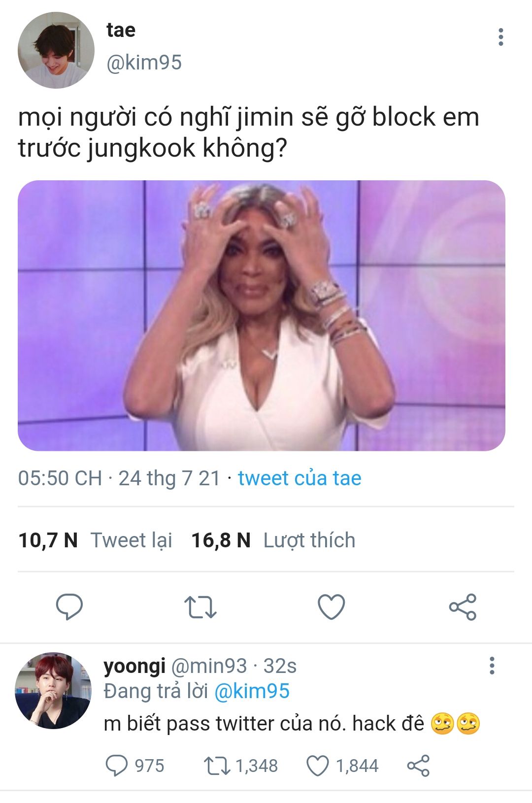Tap the 05:50 CH timestamp
This screenshot has height=803, width=532.
[x=60, y=478]
